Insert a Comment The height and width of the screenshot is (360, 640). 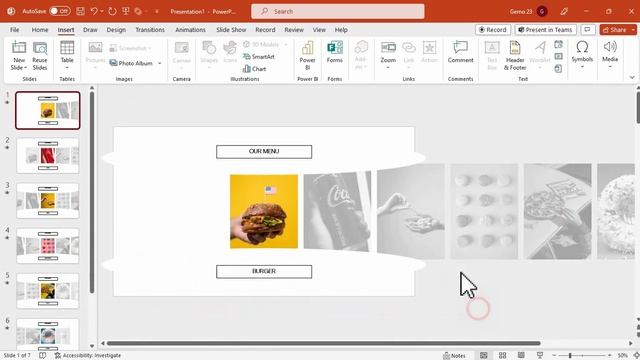pos(460,52)
